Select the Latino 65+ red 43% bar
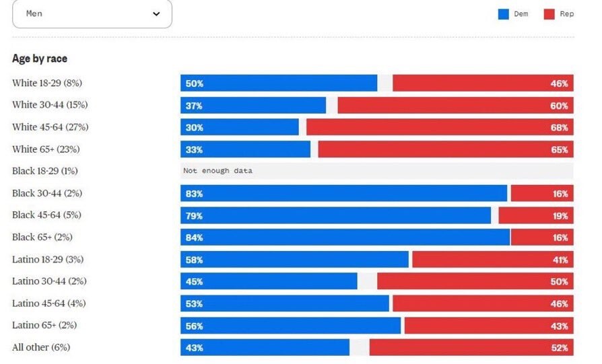The width and height of the screenshot is (602, 364). pos(488,326)
